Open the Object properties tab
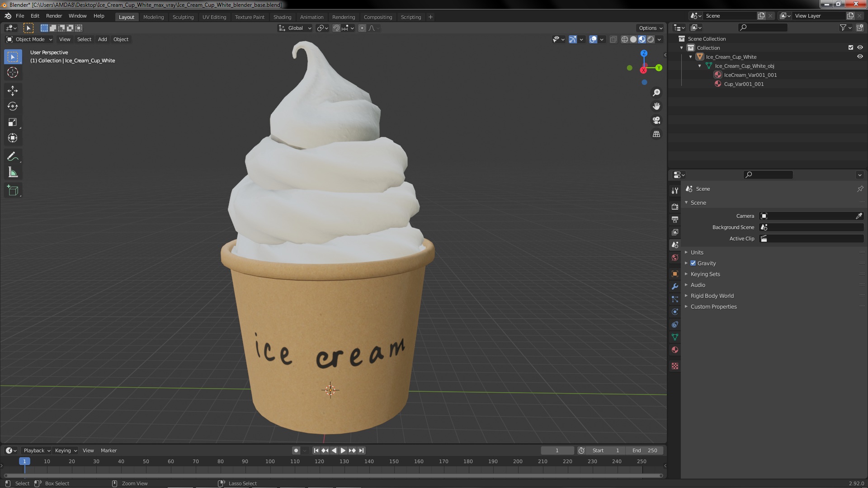 675,274
